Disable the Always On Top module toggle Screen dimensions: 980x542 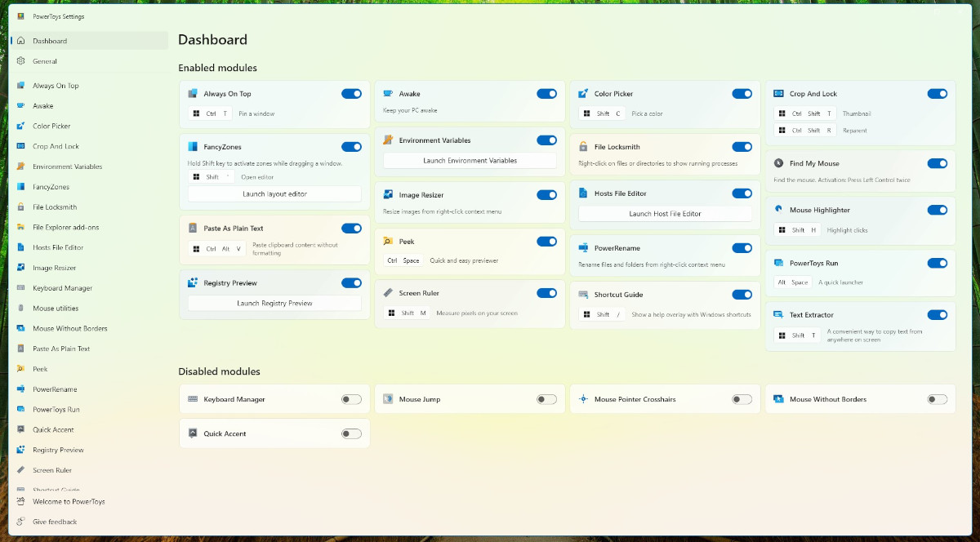pyautogui.click(x=351, y=94)
